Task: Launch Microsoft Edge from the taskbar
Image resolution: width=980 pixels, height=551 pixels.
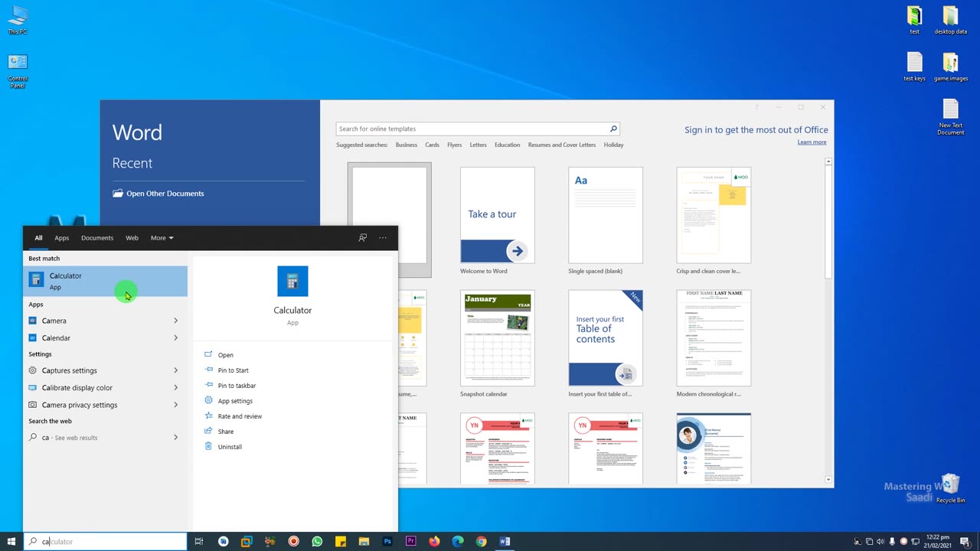Action: (458, 542)
